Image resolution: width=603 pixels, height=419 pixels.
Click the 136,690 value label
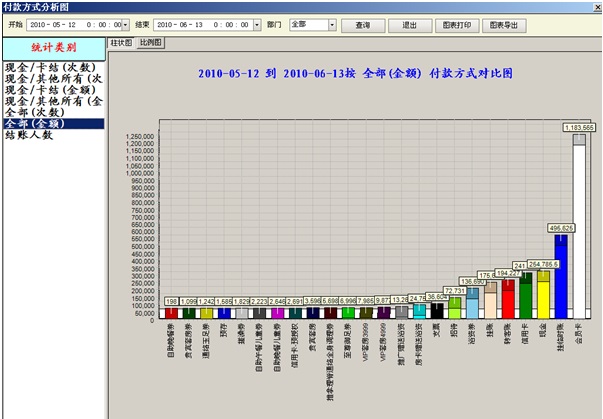(x=473, y=282)
